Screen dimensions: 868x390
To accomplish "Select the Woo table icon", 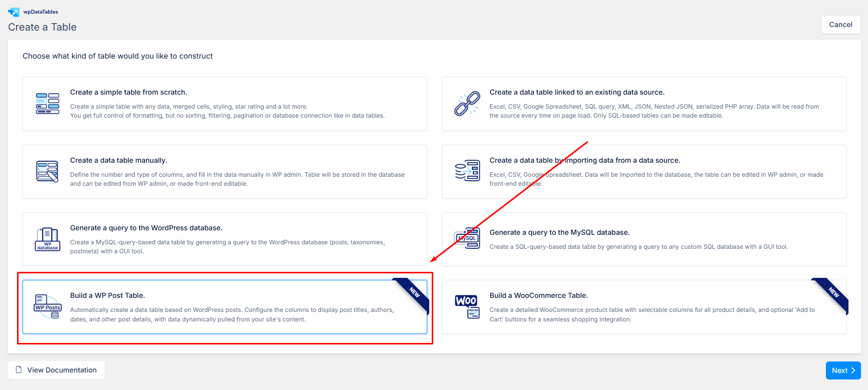I will (x=467, y=306).
